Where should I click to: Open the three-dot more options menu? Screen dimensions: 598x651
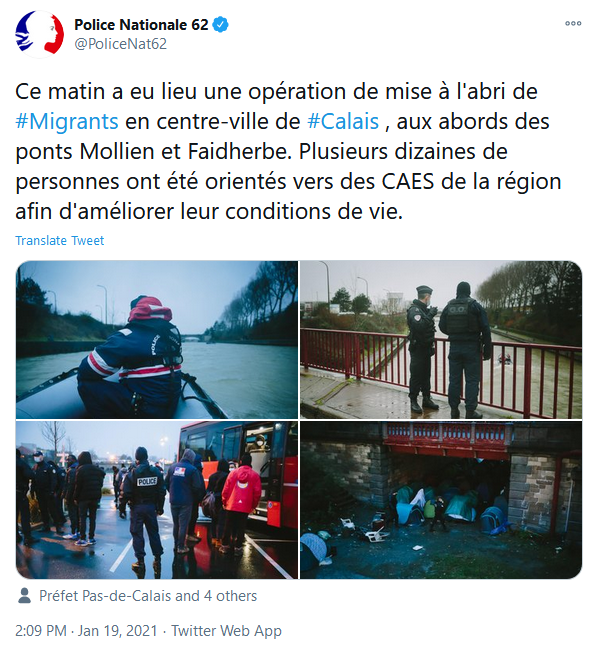[573, 23]
